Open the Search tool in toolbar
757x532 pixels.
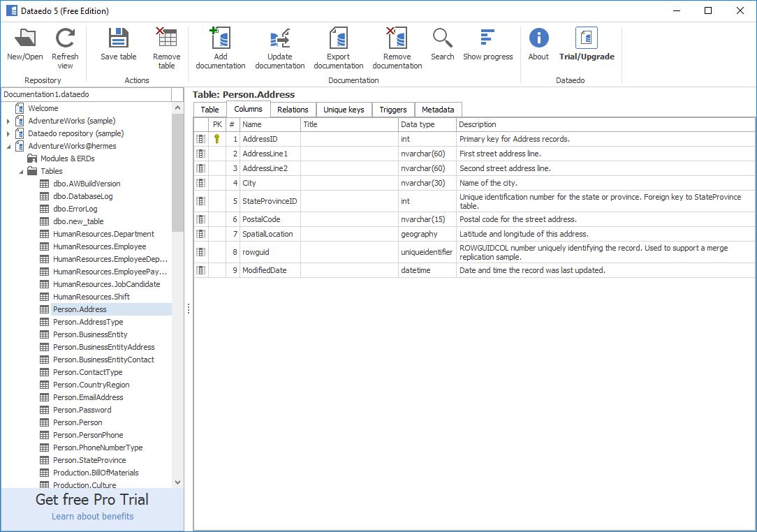click(x=442, y=39)
